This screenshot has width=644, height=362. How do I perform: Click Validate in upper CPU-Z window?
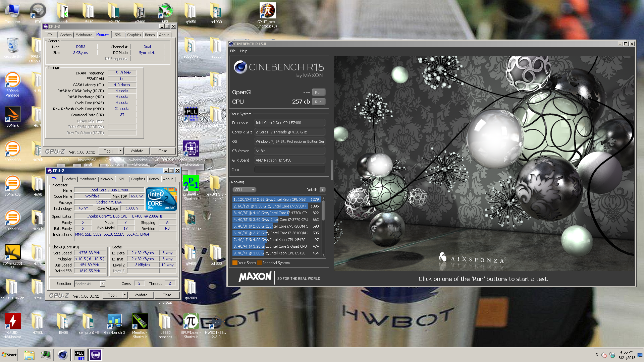(137, 151)
